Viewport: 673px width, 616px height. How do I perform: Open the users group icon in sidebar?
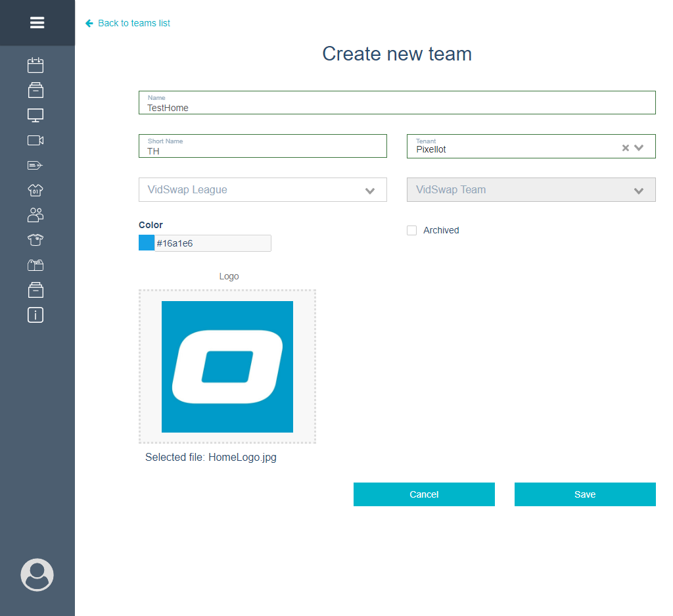[x=35, y=215]
